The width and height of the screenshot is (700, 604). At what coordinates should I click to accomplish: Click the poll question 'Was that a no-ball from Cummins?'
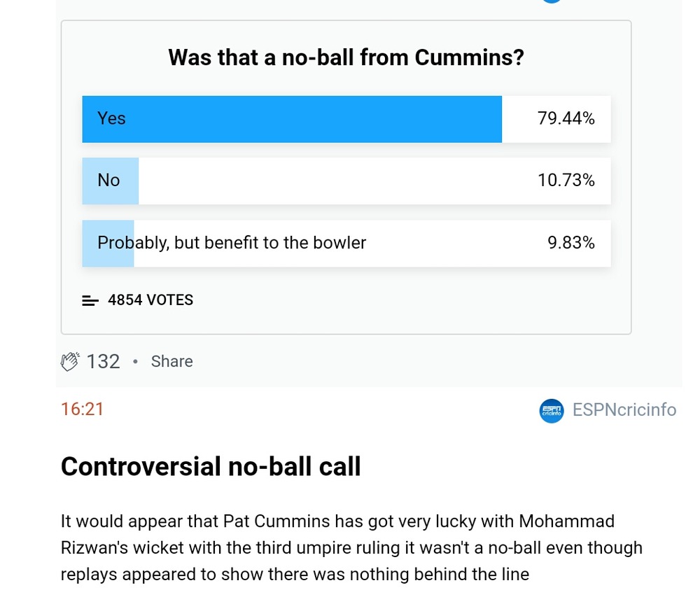click(346, 57)
